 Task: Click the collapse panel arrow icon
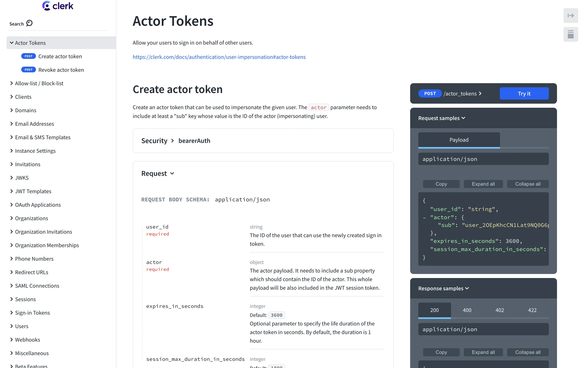pos(571,16)
